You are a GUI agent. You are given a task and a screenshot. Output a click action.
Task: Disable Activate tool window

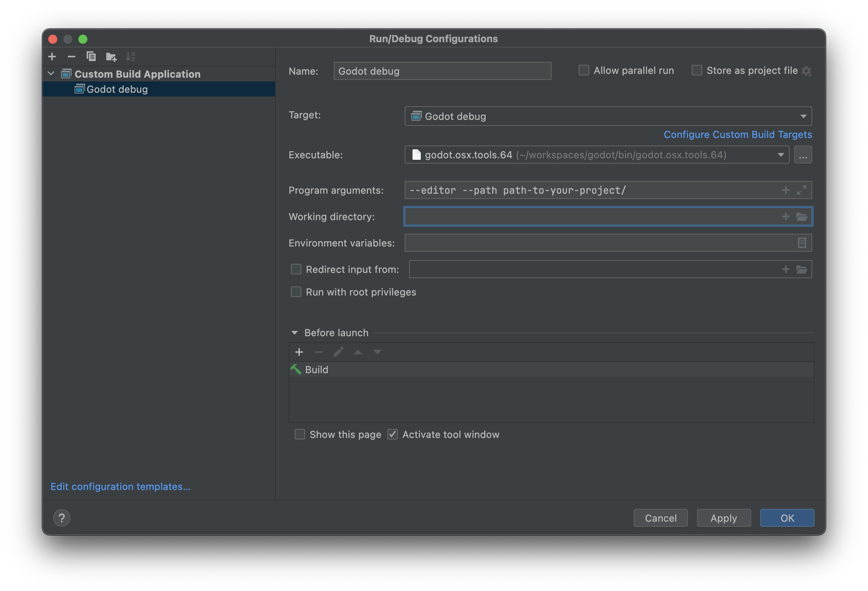coord(392,434)
